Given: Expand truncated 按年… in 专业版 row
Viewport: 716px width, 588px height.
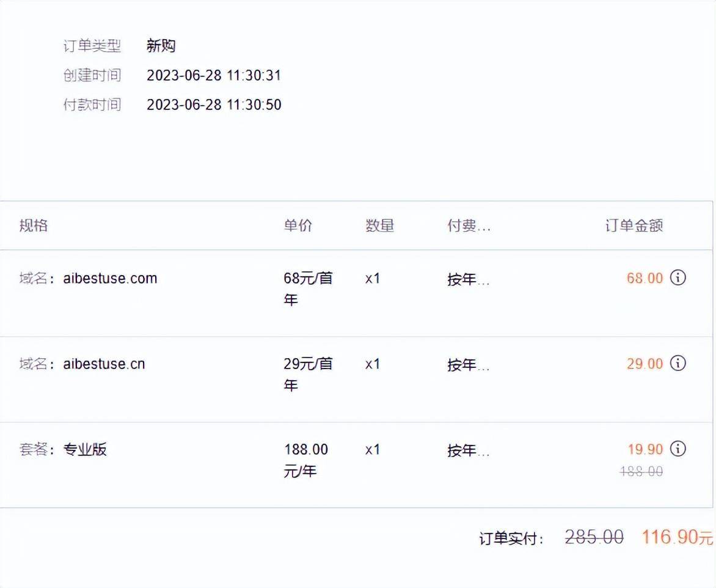Looking at the screenshot, I should coord(469,450).
